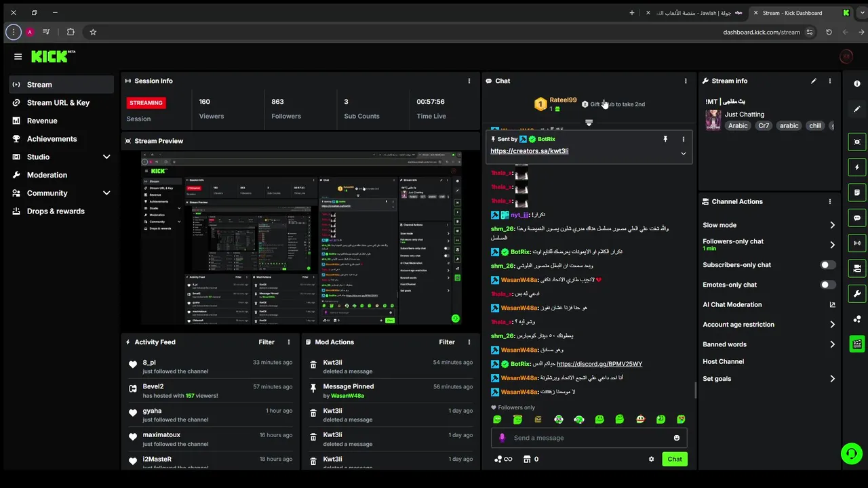The image size is (868, 488).
Task: Open a new browser tab
Action: point(632,13)
